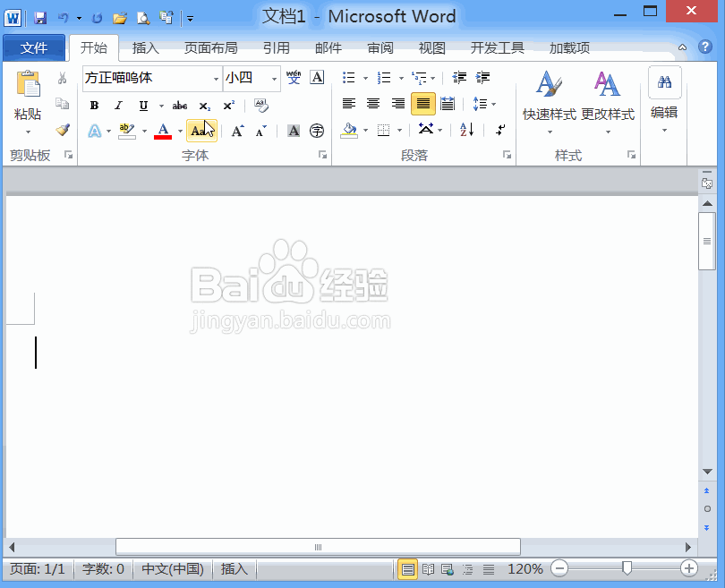Viewport: 725px width, 588px height.
Task: Open the borders dropdown arrow
Action: click(399, 131)
